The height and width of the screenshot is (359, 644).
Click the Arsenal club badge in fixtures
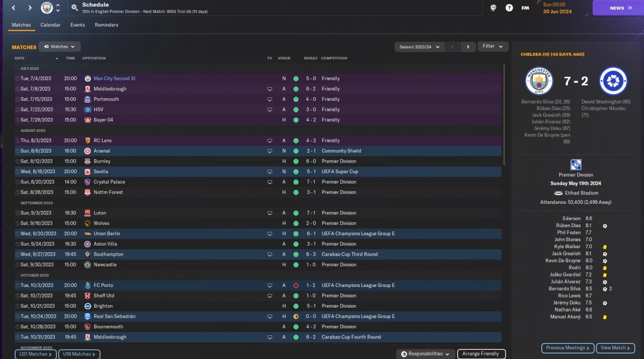coord(88,151)
